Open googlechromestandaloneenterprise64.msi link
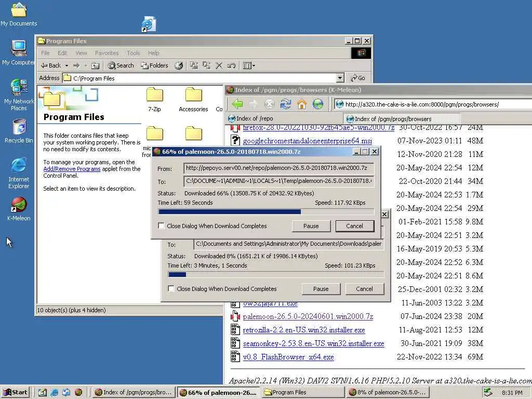The width and height of the screenshot is (532, 399). point(308,141)
